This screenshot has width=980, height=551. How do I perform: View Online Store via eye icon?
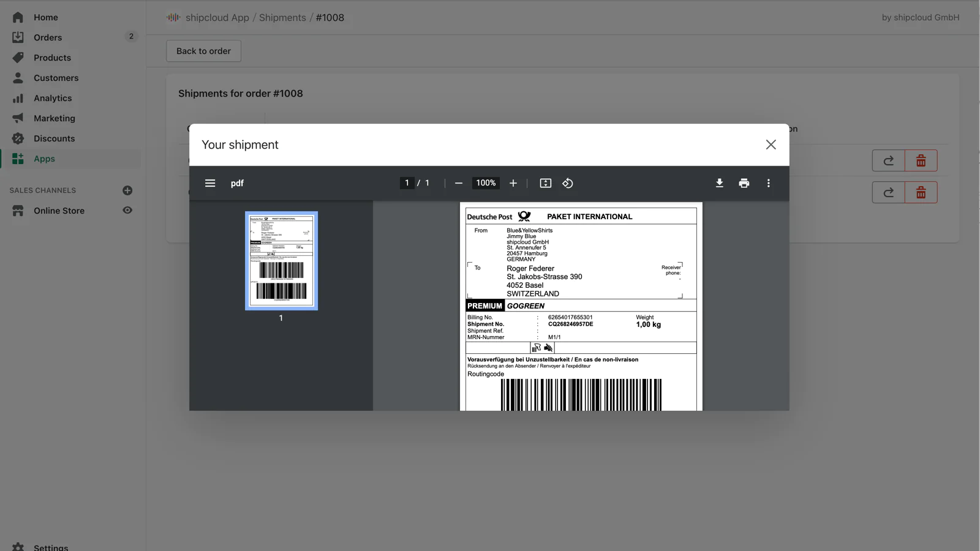(127, 210)
